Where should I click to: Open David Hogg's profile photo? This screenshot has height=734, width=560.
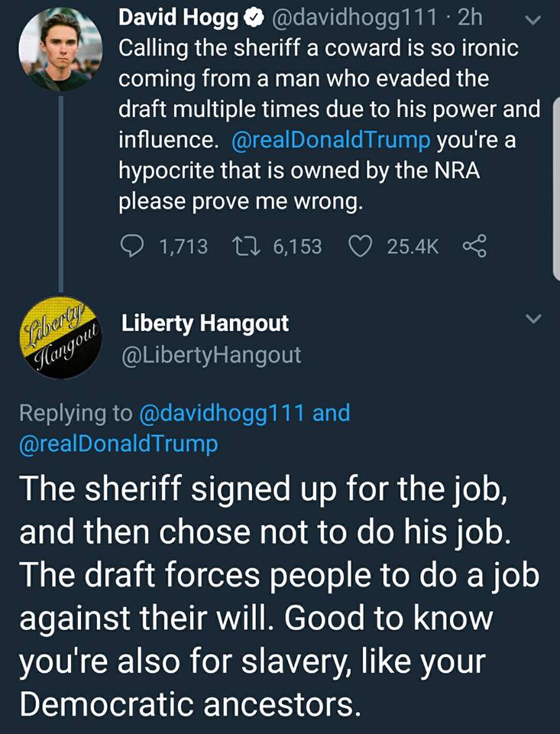(x=61, y=50)
